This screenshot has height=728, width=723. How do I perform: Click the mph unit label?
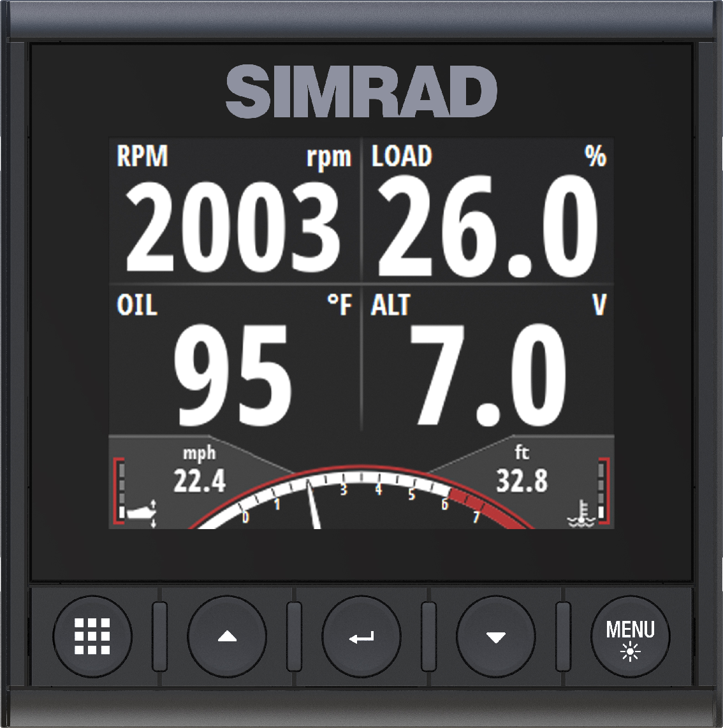(199, 453)
